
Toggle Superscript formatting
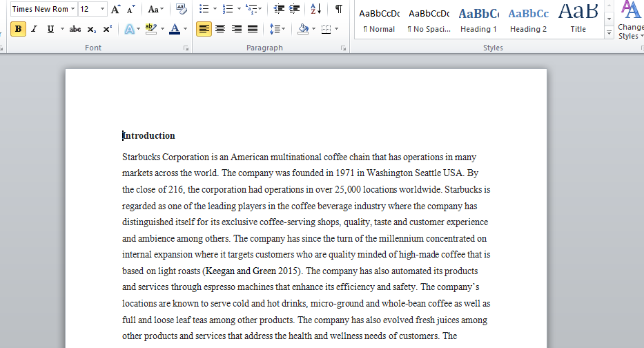pyautogui.click(x=107, y=29)
